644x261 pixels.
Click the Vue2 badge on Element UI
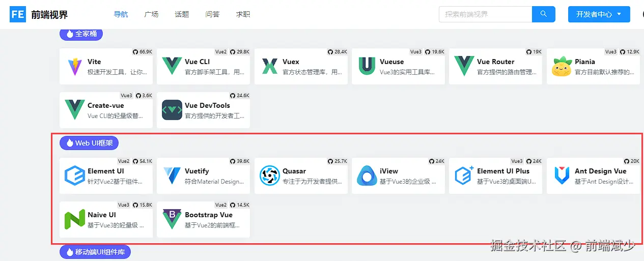point(124,161)
